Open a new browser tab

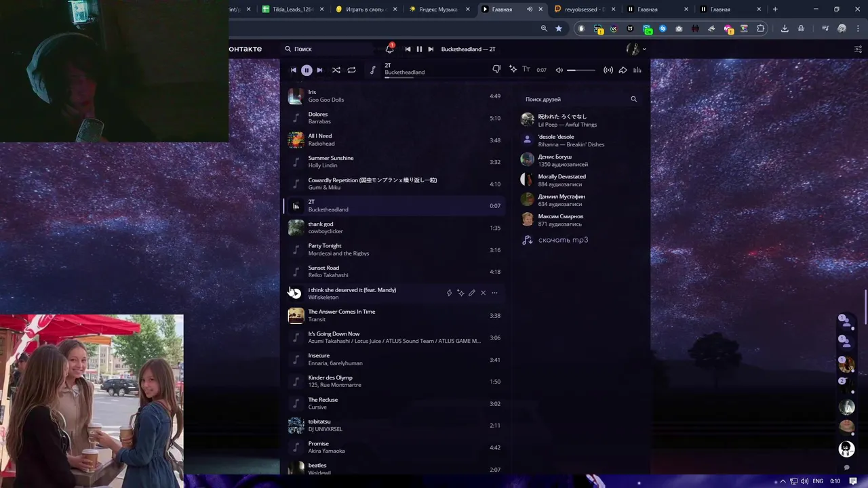point(775,9)
